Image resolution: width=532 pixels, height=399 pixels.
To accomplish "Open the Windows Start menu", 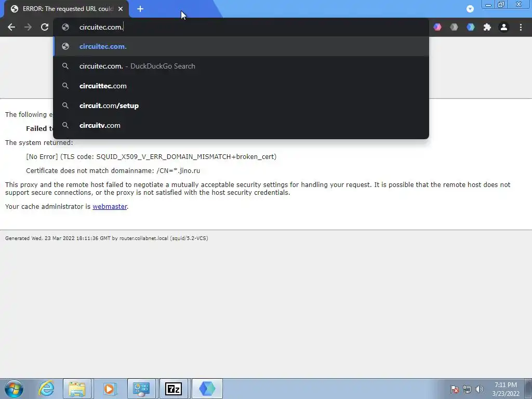I will (x=14, y=389).
